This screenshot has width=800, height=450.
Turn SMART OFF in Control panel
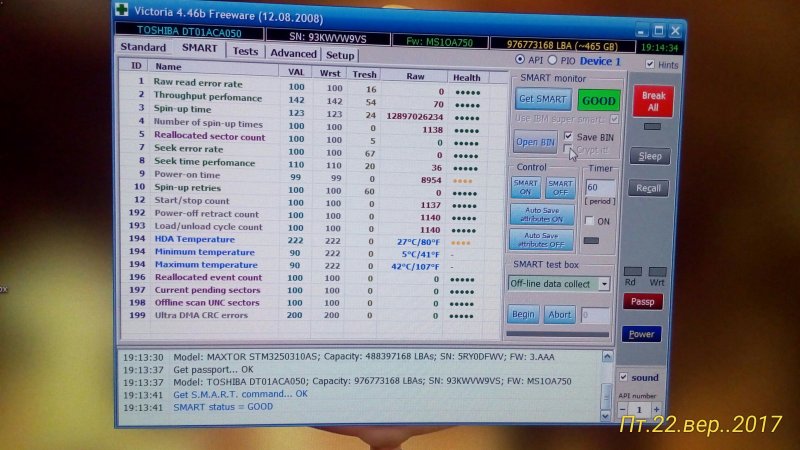point(560,188)
